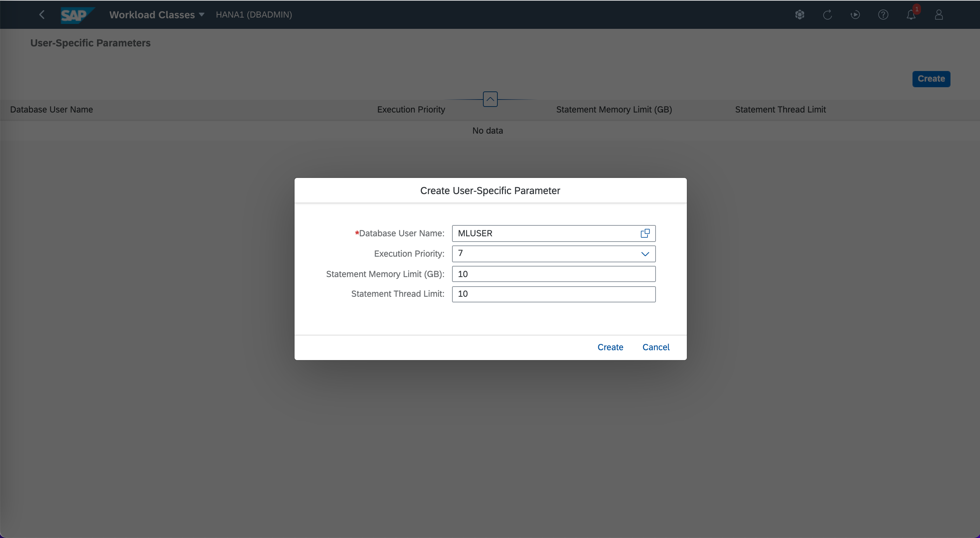Image resolution: width=980 pixels, height=538 pixels.
Task: Cancel the Create User-Specific Parameter dialog
Action: (656, 347)
